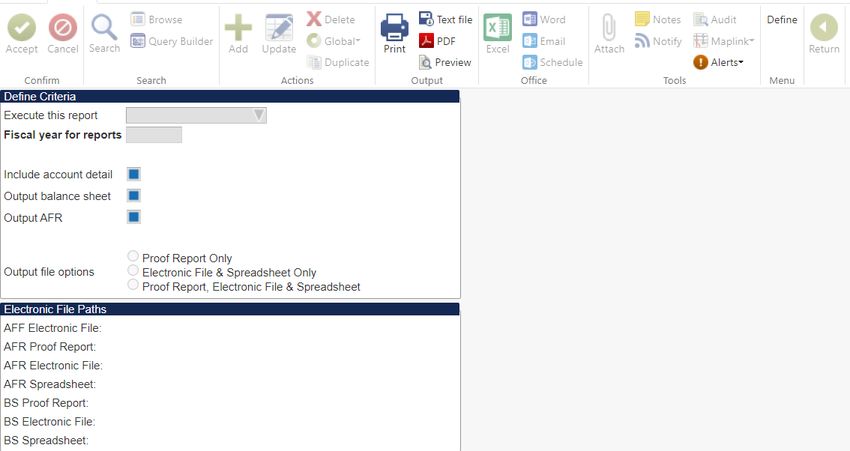This screenshot has width=850, height=451.
Task: Click the Duplicate icon
Action: [x=314, y=62]
